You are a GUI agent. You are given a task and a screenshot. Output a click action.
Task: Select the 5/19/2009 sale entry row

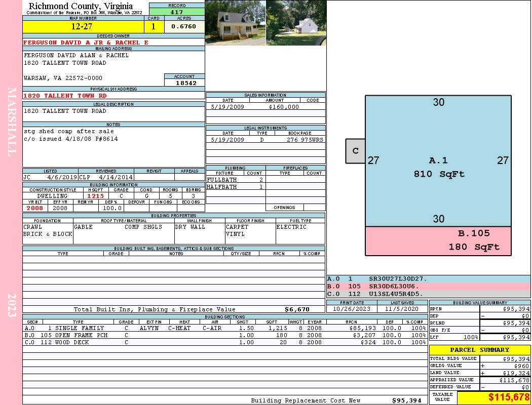(x=265, y=107)
